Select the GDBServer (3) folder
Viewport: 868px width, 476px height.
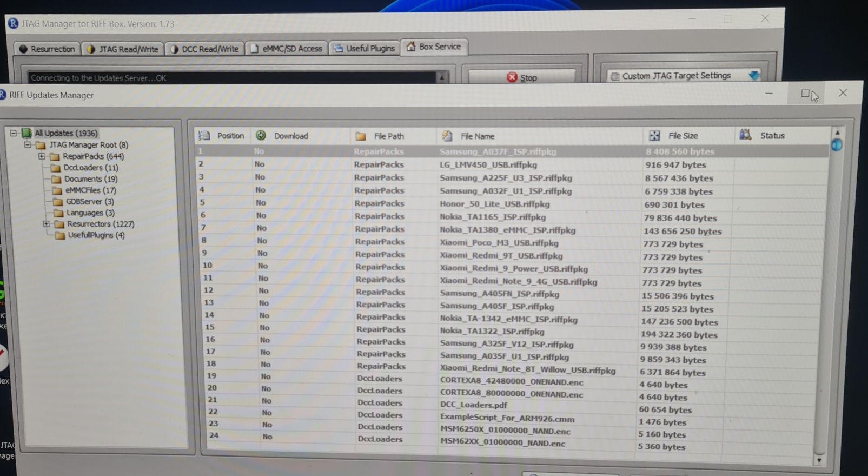point(90,202)
